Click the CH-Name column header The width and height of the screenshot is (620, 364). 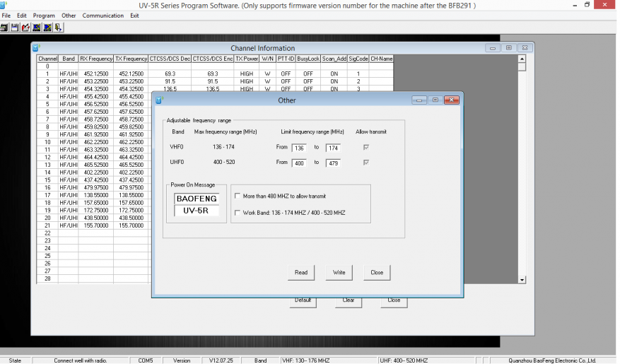pyautogui.click(x=381, y=59)
